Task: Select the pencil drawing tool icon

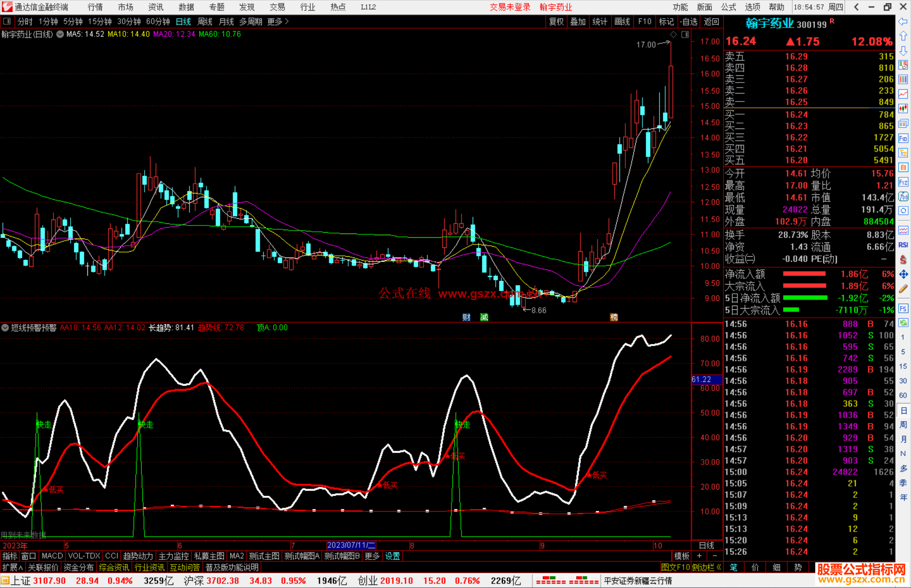Action: [x=903, y=289]
